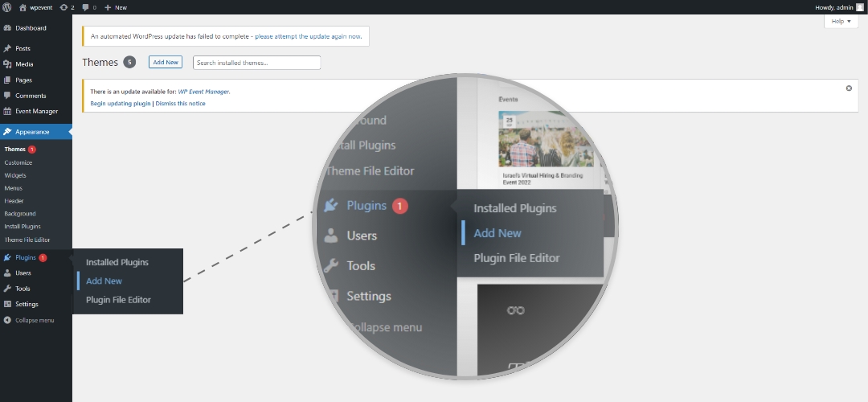This screenshot has width=868, height=402.
Task: Choose Plugin File Editor in small Plugins flyout
Action: tap(118, 300)
